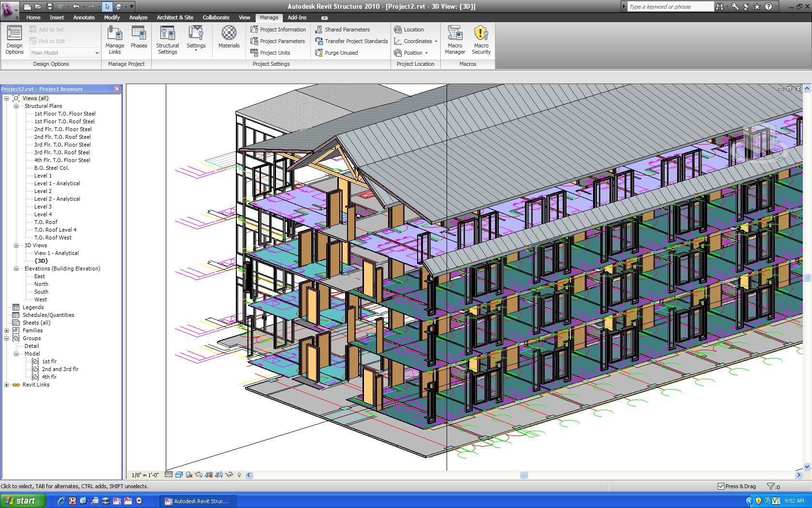
Task: Toggle the model graphics style in view bar
Action: pyautogui.click(x=179, y=475)
